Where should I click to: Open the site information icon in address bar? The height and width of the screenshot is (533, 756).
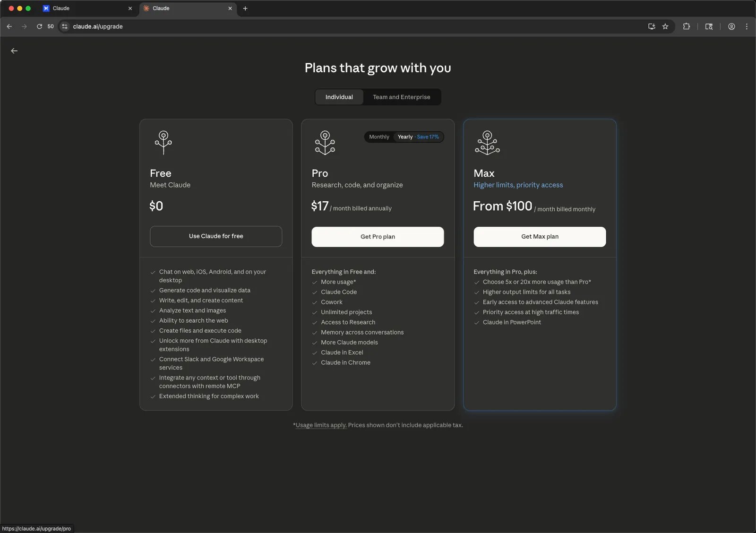65,26
